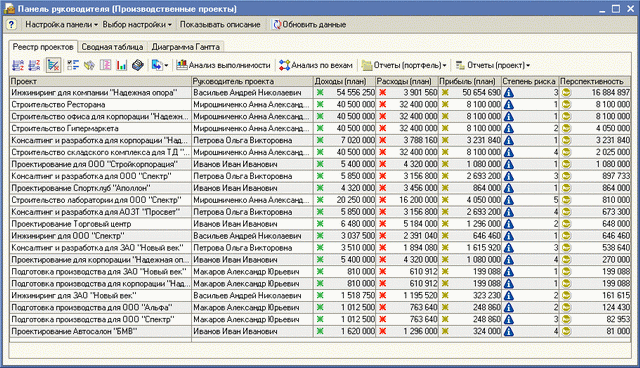The width and height of the screenshot is (640, 368).
Task: Toggle the pressed filter icon in toolbar
Action: [x=53, y=65]
